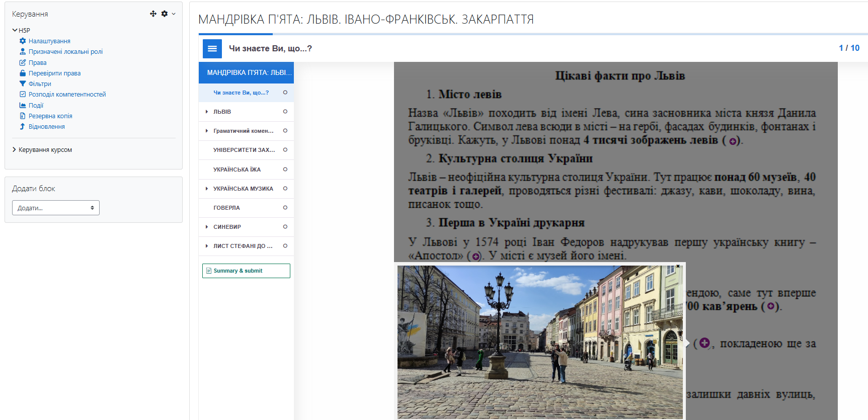Click the Призначені локальні ролі user icon
This screenshot has height=420, width=868.
[x=23, y=51]
